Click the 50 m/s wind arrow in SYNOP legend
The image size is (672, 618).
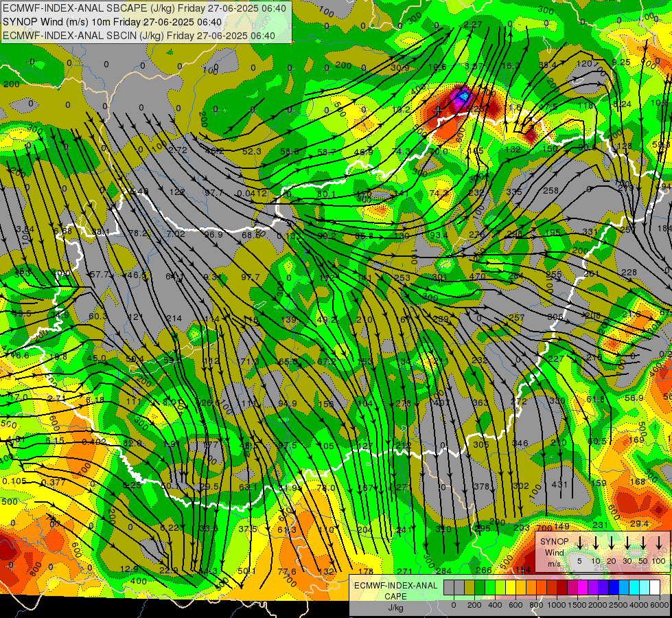643,543
